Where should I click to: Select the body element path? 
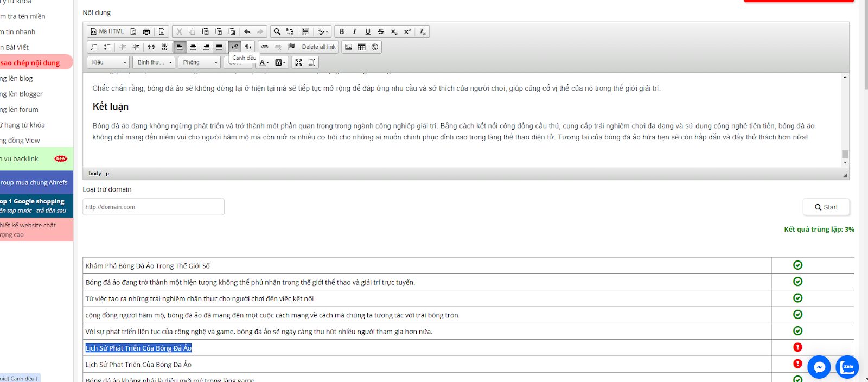95,174
